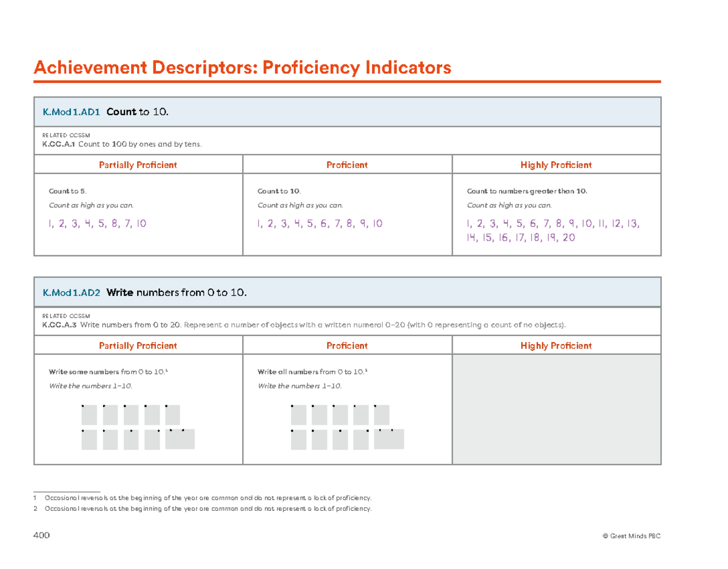Click the Count to 10 title text
This screenshot has height=569, width=728.
138,112
